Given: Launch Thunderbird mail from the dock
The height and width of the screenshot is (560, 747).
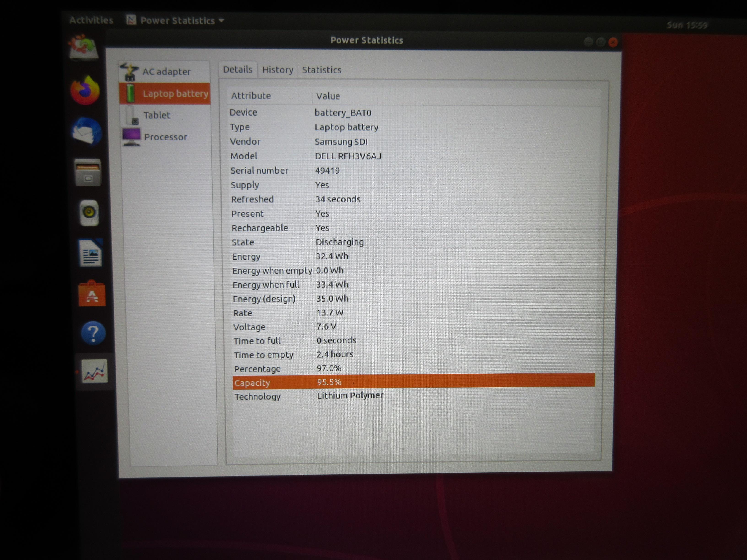Looking at the screenshot, I should click(87, 131).
